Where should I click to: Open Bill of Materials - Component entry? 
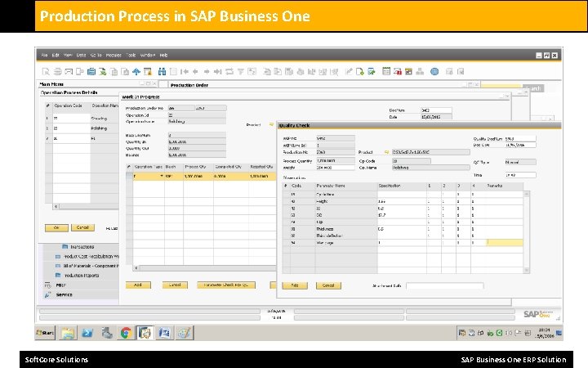click(87, 266)
